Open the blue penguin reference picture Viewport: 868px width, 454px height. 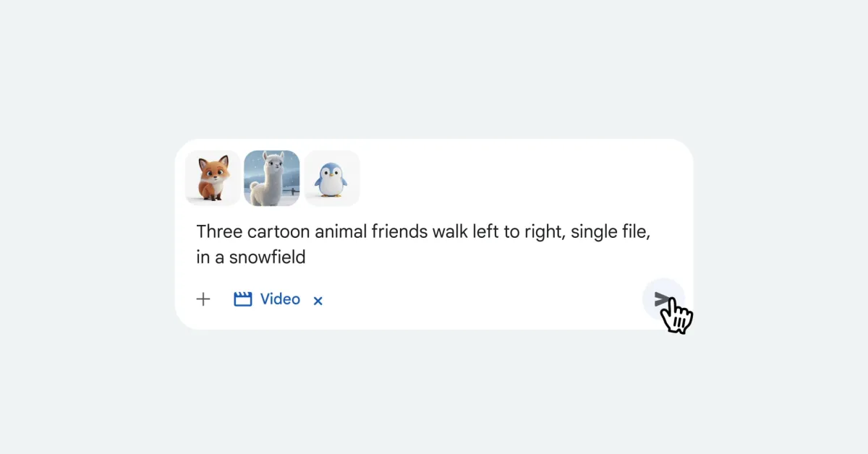tap(332, 179)
